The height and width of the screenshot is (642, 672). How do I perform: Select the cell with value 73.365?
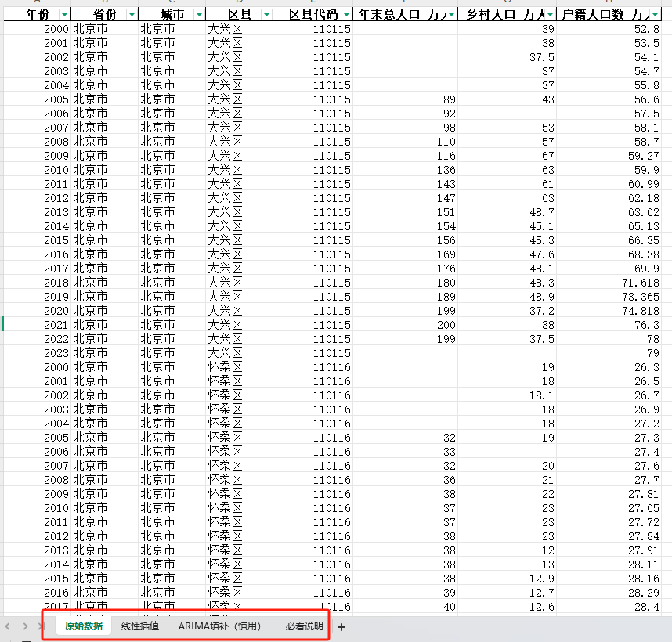(609, 297)
